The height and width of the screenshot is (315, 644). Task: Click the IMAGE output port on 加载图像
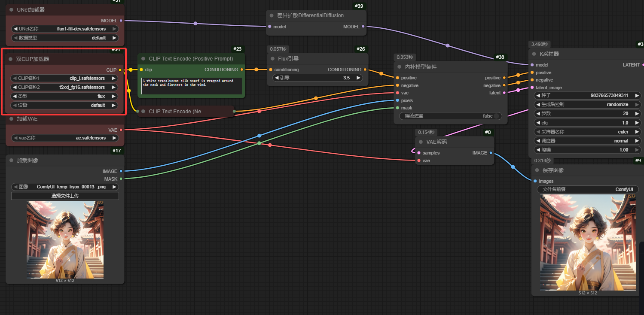point(121,171)
